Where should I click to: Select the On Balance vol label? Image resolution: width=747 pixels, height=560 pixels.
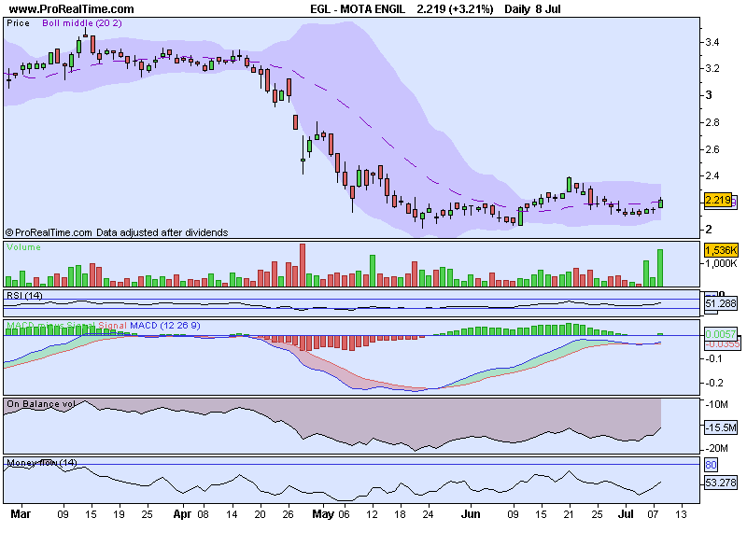(x=41, y=404)
